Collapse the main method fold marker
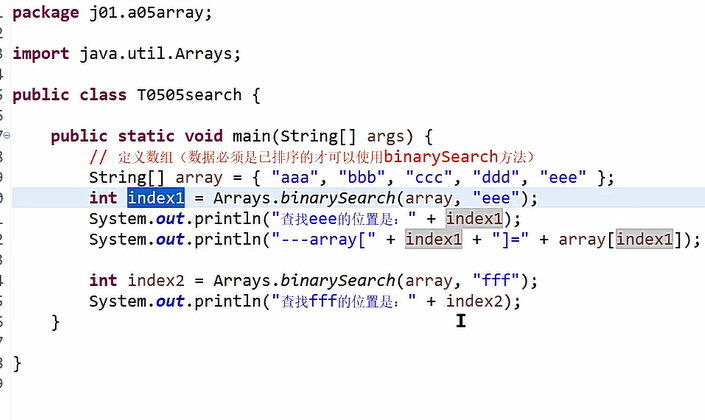Screen dimensions: 705x420 click(x=7, y=135)
